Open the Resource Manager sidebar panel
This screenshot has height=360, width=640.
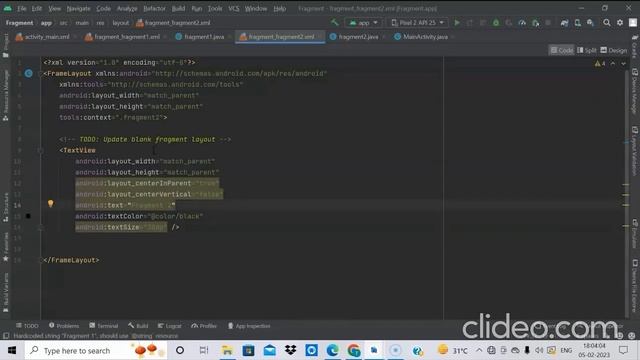pos(6,96)
